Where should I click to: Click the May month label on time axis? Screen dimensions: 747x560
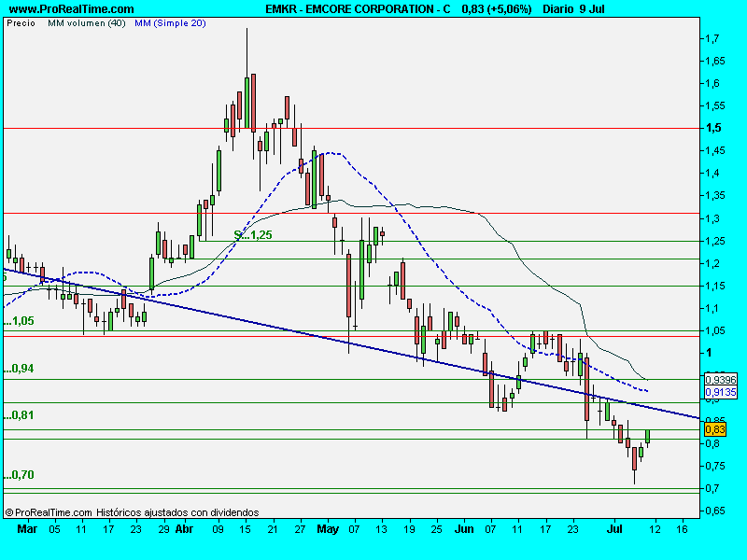click(x=328, y=529)
